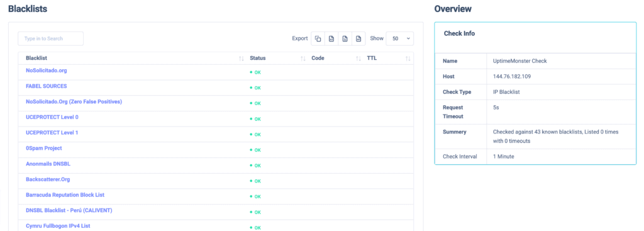The width and height of the screenshot is (644, 231).
Task: Click the Blacklists section heading
Action: coord(28,9)
